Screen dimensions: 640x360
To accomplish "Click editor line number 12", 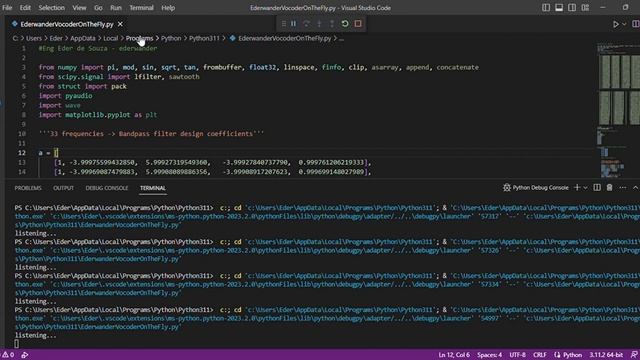I will pyautogui.click(x=22, y=153).
